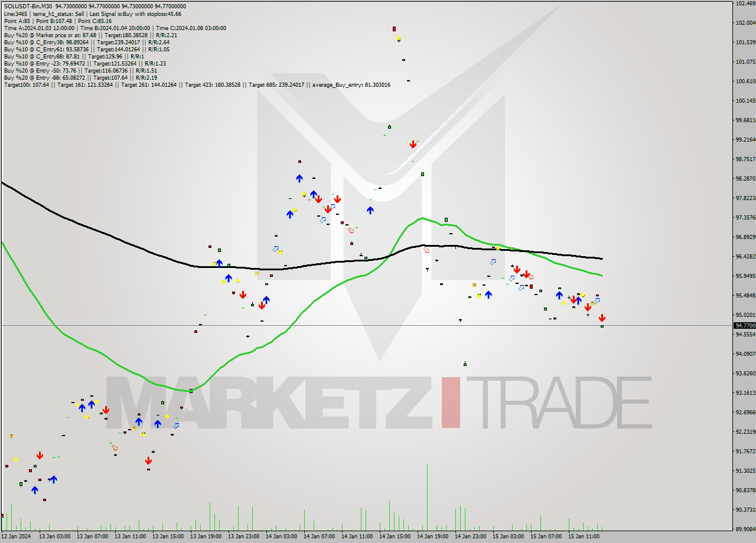
Task: Click the 'Buy %10 @ C_Entry38: 98.89264' line
Action: pyautogui.click(x=87, y=42)
